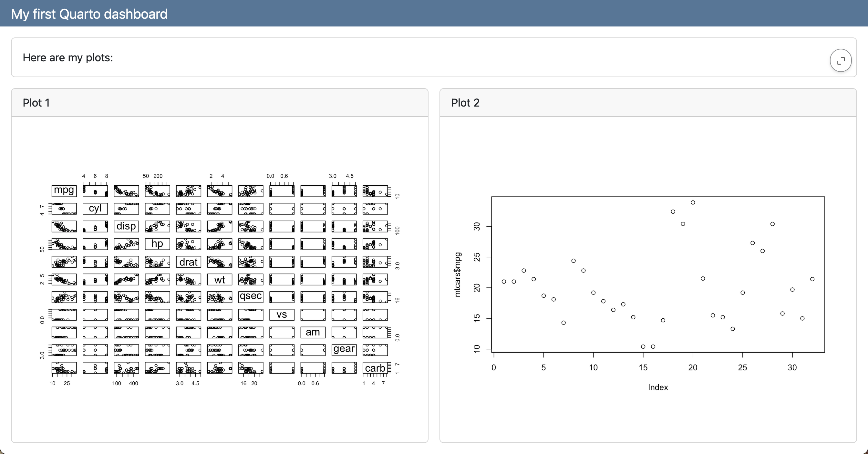
Task: Click the carb diagonal panel
Action: point(375,368)
